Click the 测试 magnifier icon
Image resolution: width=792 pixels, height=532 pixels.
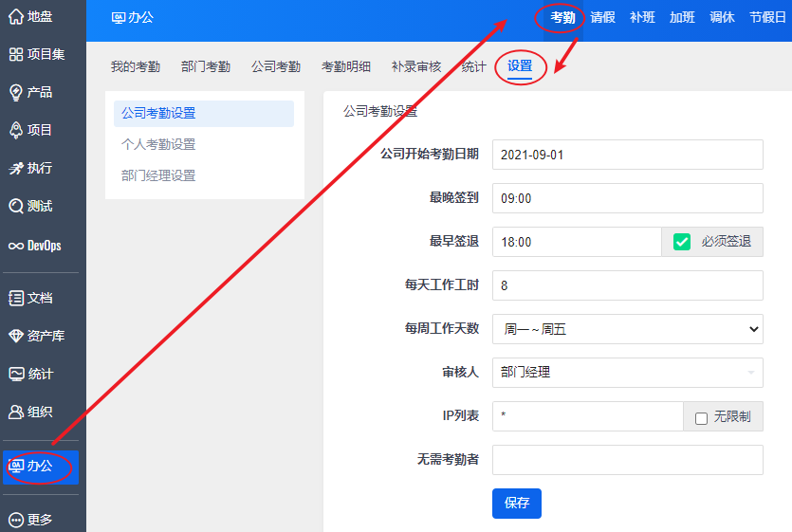[16, 206]
